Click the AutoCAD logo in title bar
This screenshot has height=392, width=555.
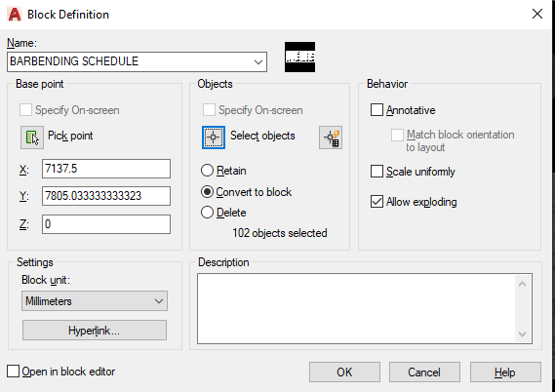coord(15,15)
